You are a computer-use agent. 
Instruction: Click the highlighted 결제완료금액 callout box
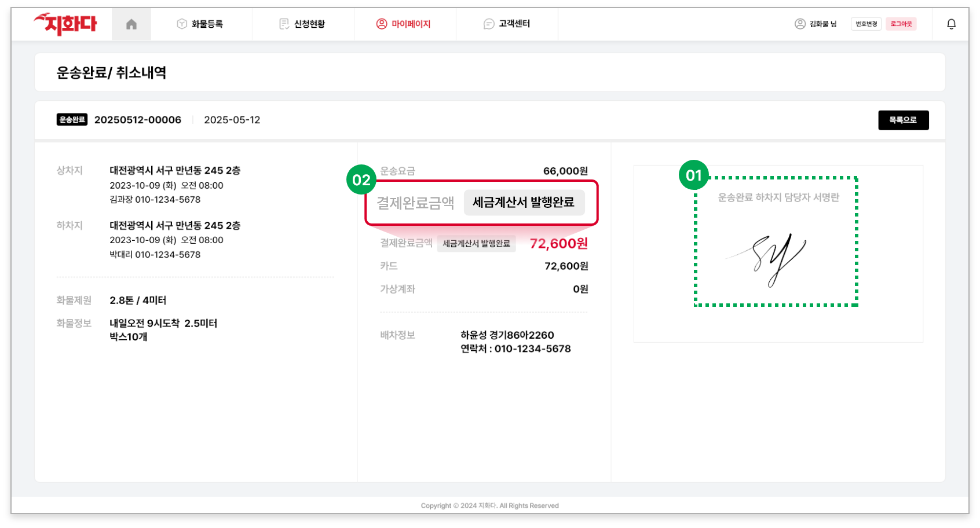point(481,202)
